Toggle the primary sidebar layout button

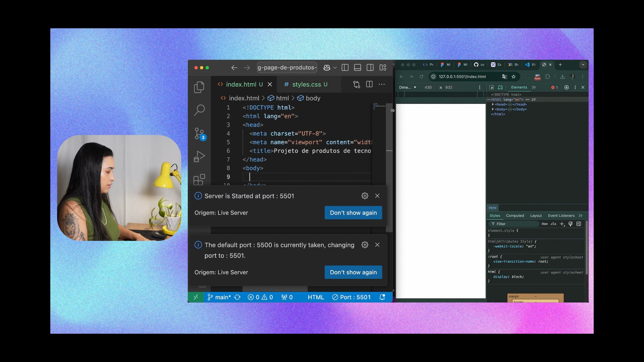click(x=345, y=68)
